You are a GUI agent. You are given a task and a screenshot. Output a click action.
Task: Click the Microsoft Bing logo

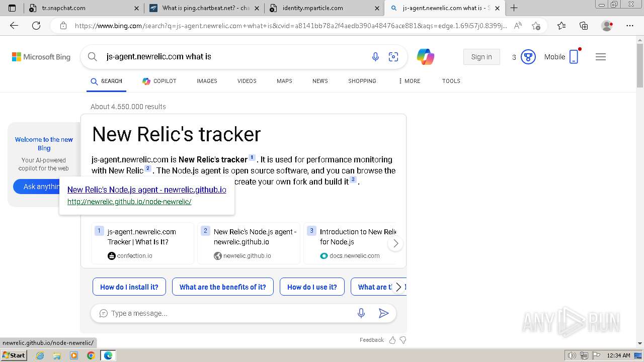(41, 57)
